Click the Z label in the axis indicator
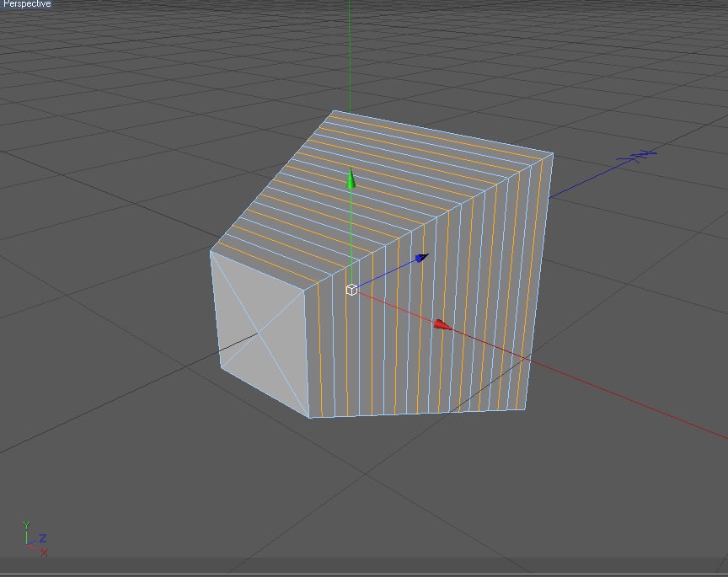Screen dimensions: 728x577 click(43, 537)
